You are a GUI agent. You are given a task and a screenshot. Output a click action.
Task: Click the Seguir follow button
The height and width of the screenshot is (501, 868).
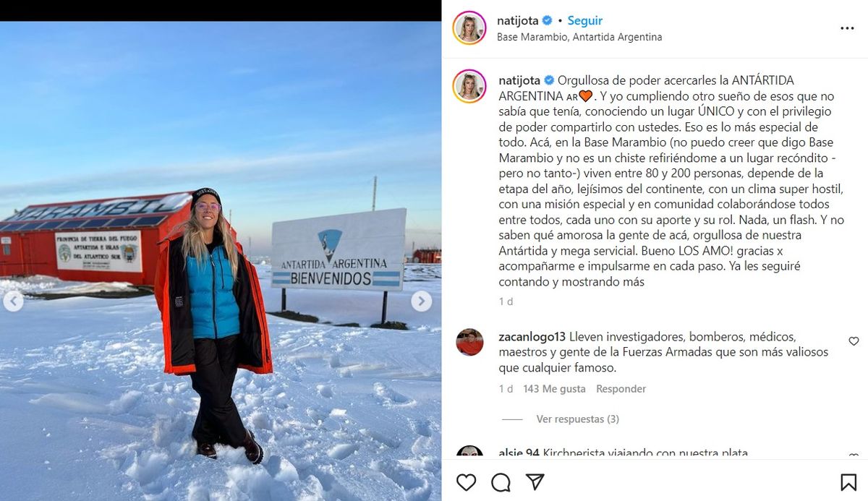[584, 21]
